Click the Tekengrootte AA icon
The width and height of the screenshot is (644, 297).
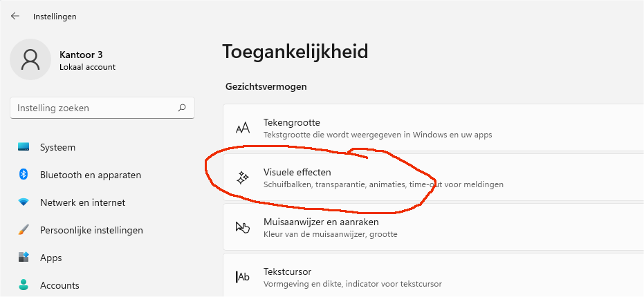click(x=243, y=128)
